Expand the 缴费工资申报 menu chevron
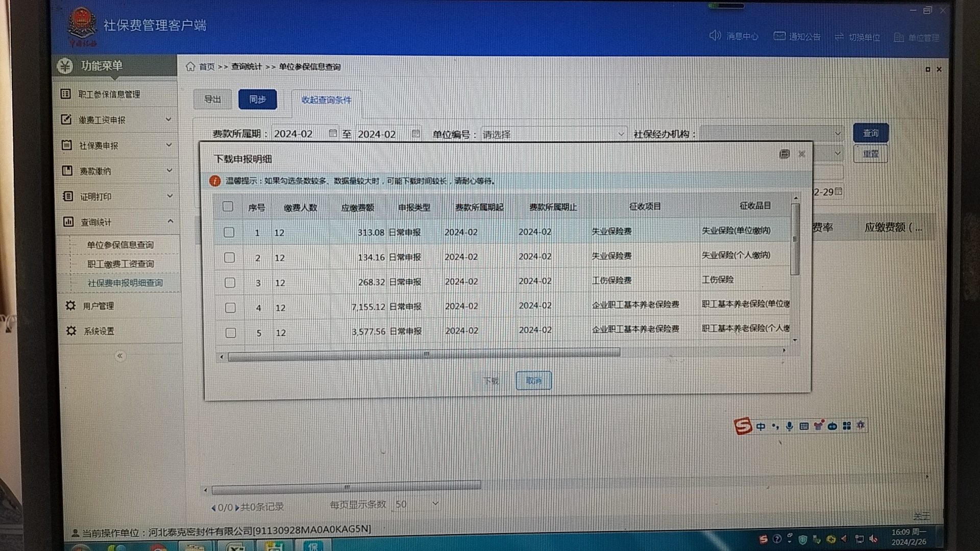This screenshot has width=980, height=551. pyautogui.click(x=168, y=119)
